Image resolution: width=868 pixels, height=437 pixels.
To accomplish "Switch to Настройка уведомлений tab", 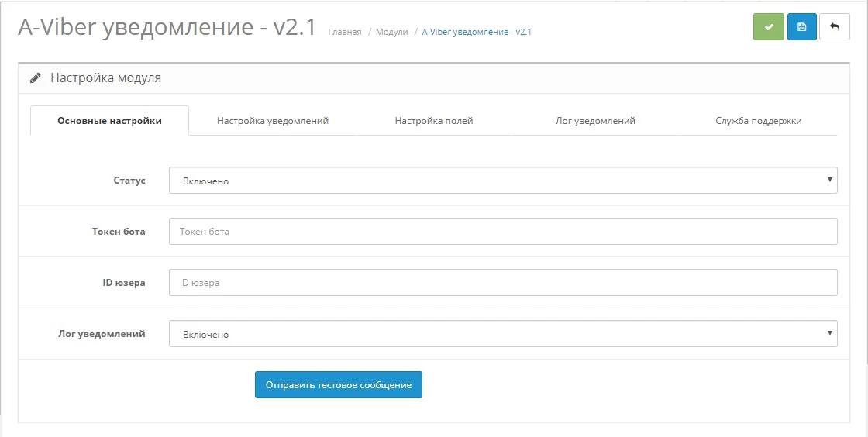I will coord(272,121).
